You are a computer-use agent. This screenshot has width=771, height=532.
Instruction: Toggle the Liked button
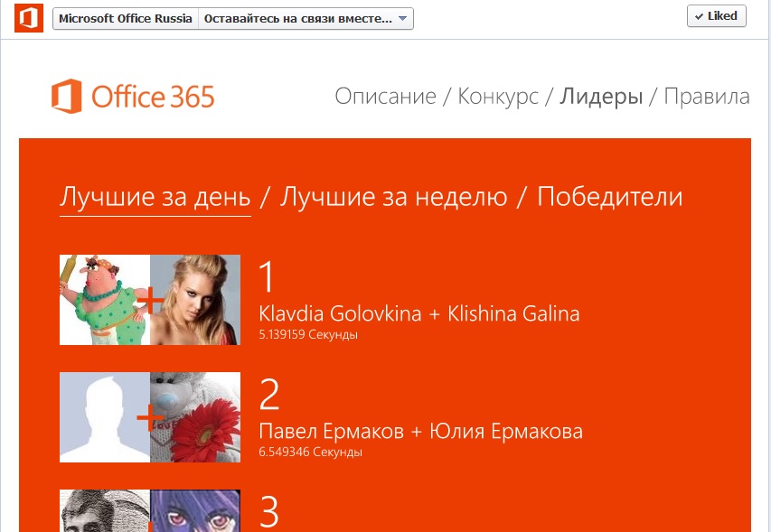coord(716,16)
